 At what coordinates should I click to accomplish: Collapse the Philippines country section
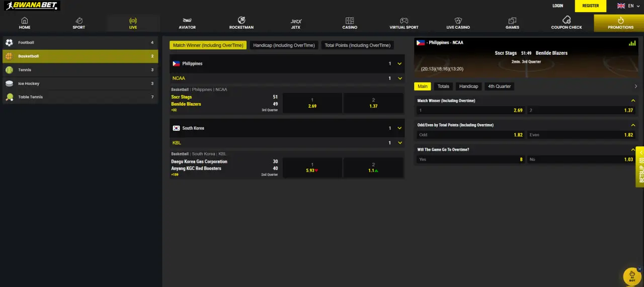coord(399,64)
